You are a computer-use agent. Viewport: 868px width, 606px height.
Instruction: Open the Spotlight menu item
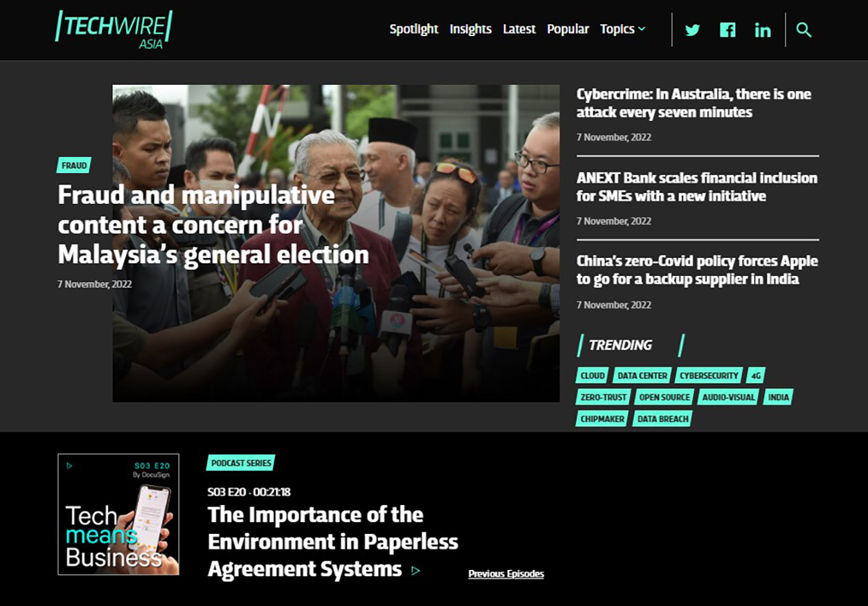(414, 29)
